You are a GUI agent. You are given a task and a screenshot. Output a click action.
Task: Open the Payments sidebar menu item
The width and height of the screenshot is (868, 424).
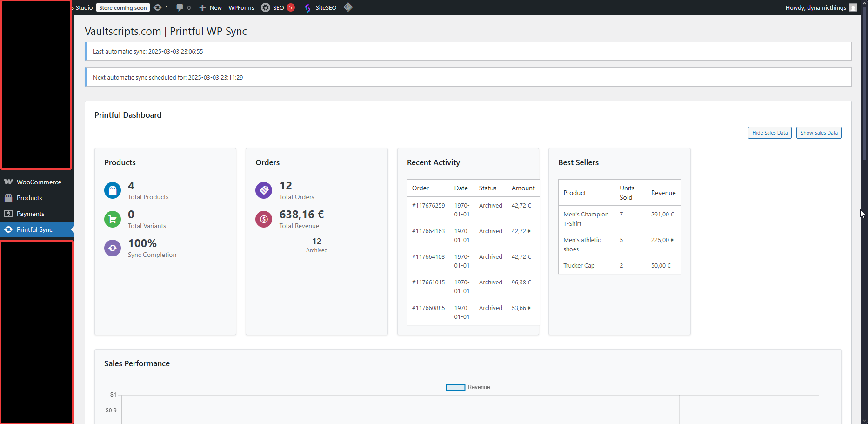tap(30, 214)
